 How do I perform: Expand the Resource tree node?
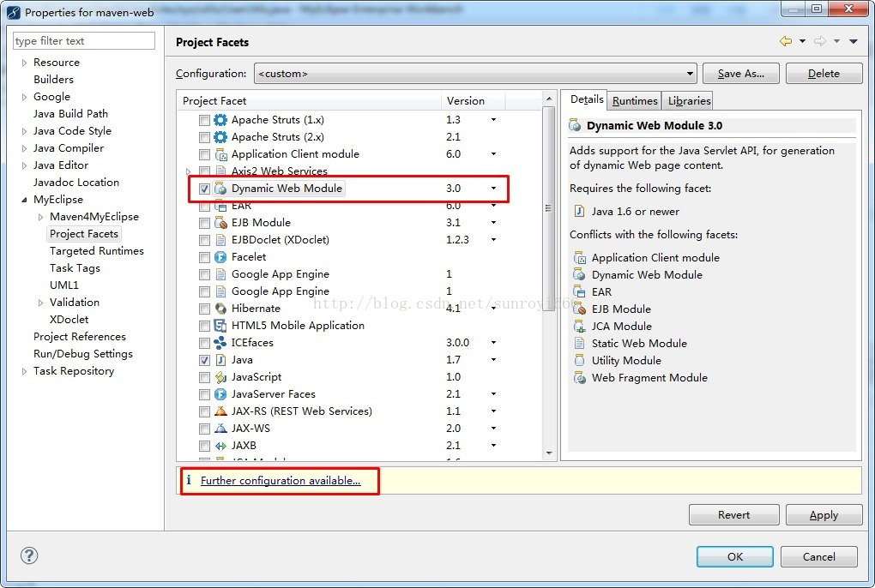coord(24,63)
